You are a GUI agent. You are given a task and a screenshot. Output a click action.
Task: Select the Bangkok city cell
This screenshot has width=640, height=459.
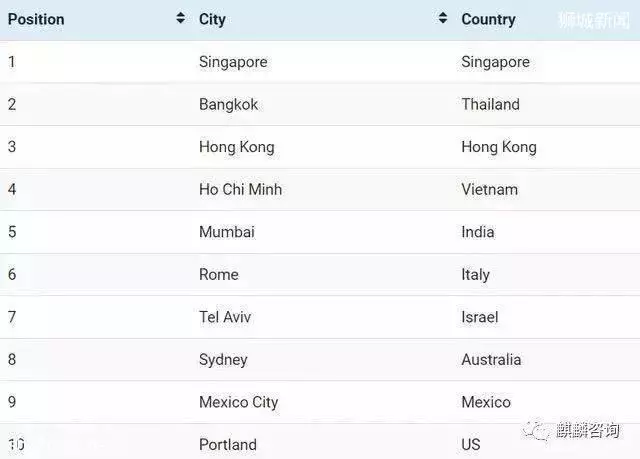[x=228, y=104]
